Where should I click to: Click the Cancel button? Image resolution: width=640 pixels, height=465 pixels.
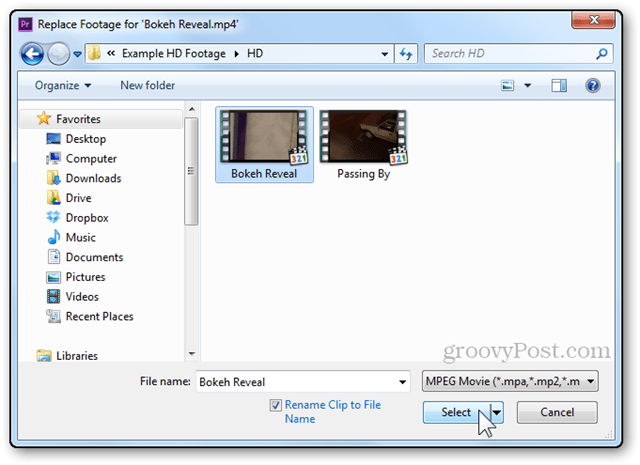(557, 412)
